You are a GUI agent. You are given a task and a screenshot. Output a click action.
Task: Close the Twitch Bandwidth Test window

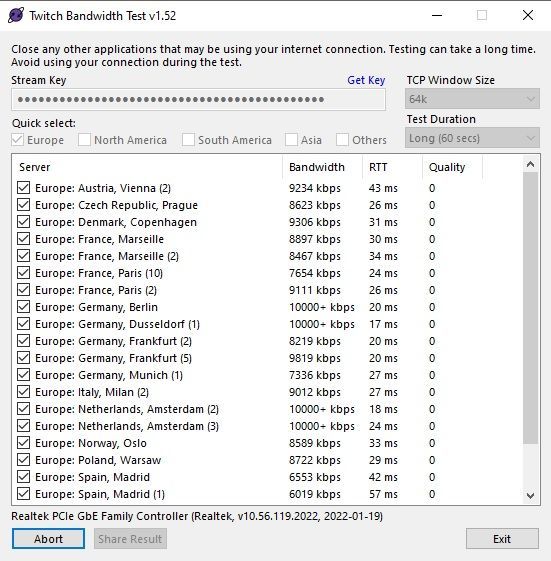point(528,15)
